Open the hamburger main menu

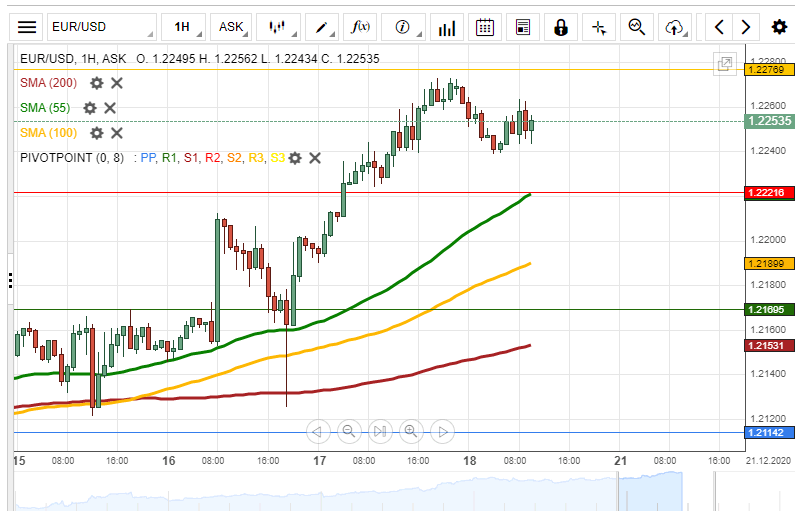click(x=28, y=27)
